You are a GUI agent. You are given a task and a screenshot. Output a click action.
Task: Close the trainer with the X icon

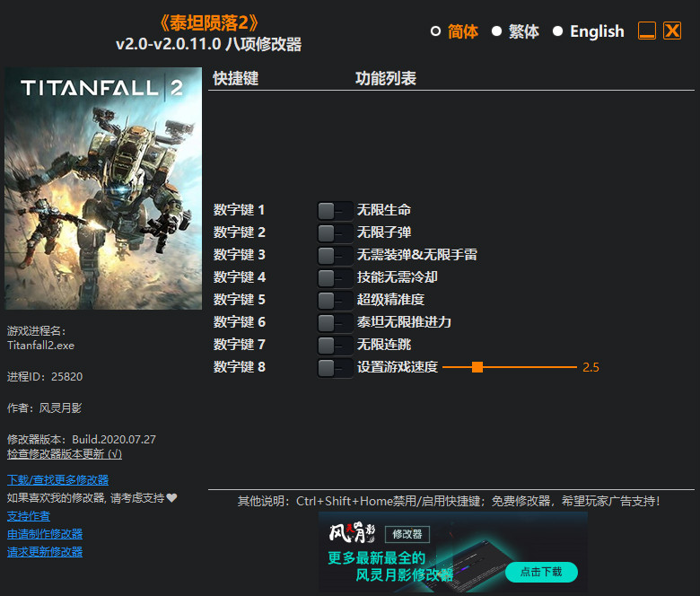point(672,31)
